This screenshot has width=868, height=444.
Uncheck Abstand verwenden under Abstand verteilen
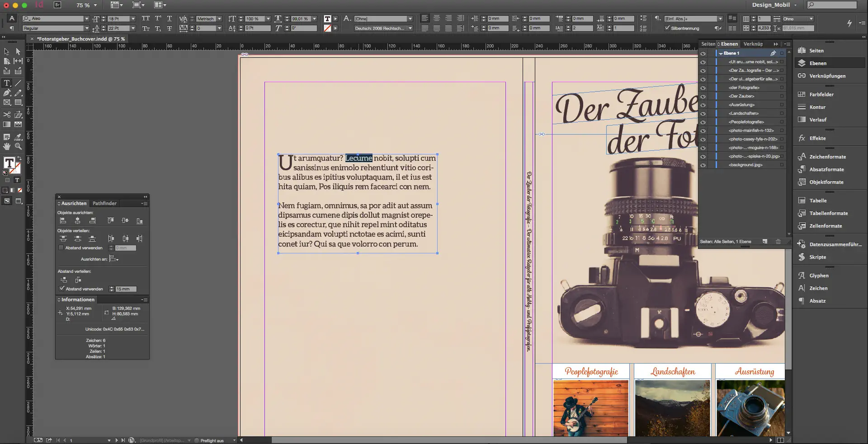62,289
